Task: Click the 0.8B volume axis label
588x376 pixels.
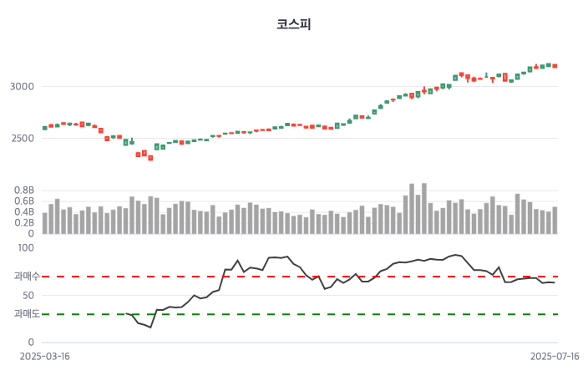Action: pyautogui.click(x=25, y=191)
